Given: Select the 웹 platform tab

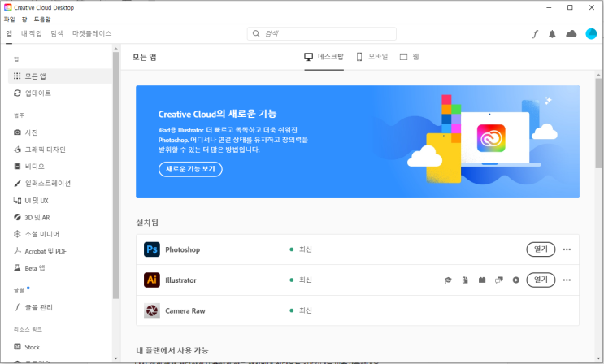Looking at the screenshot, I should (x=409, y=57).
